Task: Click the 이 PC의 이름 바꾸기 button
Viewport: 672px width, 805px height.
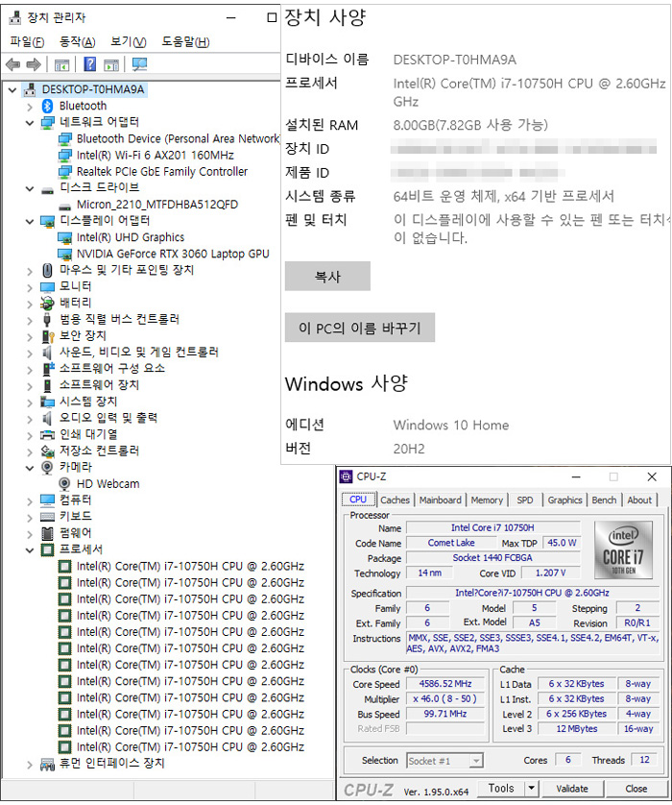Action: click(360, 328)
